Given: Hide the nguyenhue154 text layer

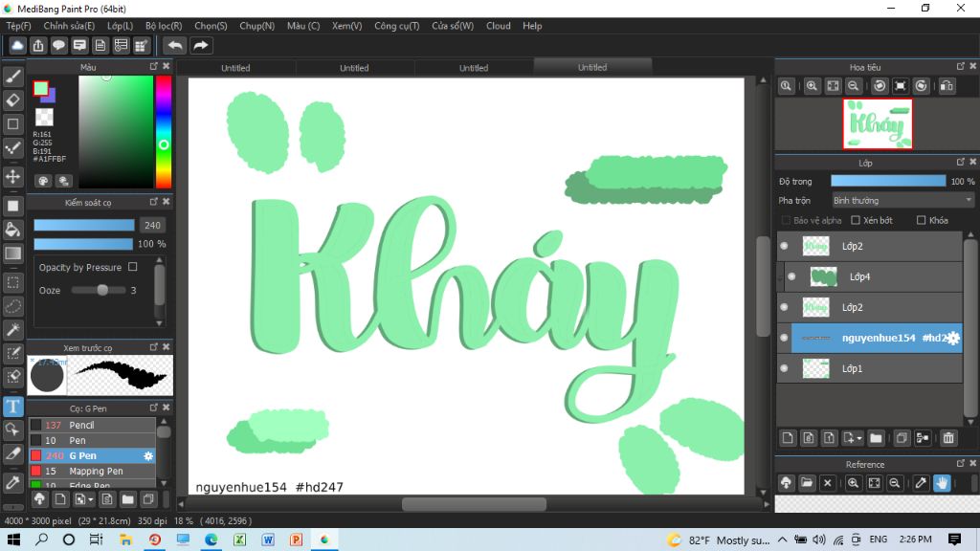Looking at the screenshot, I should pos(785,338).
